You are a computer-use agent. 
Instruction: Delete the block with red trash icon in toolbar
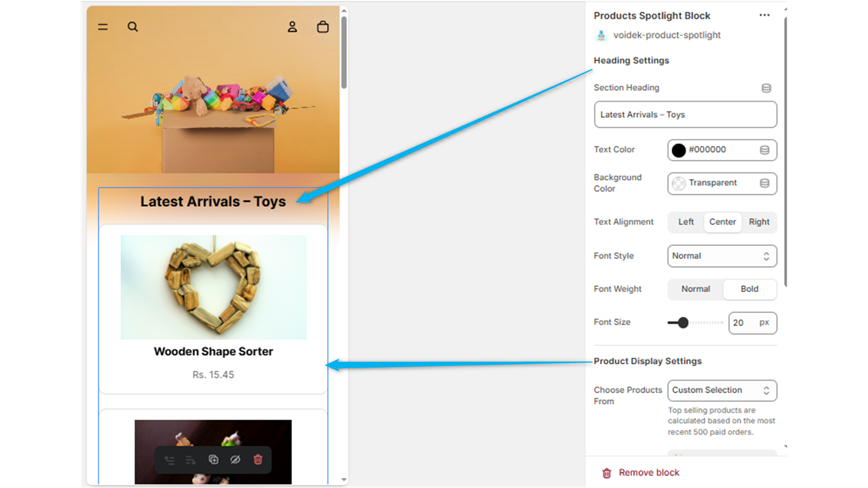click(258, 459)
